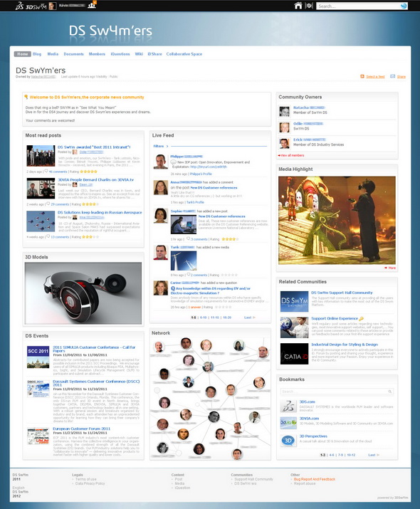Image resolution: width=420 pixels, height=509 pixels.
Task: Go to the home icon in top bar
Action: [298, 6]
